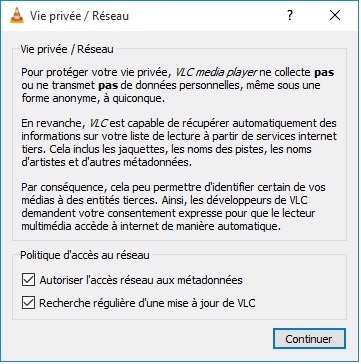Click the Continuer button
361x364 pixels.
point(309,339)
